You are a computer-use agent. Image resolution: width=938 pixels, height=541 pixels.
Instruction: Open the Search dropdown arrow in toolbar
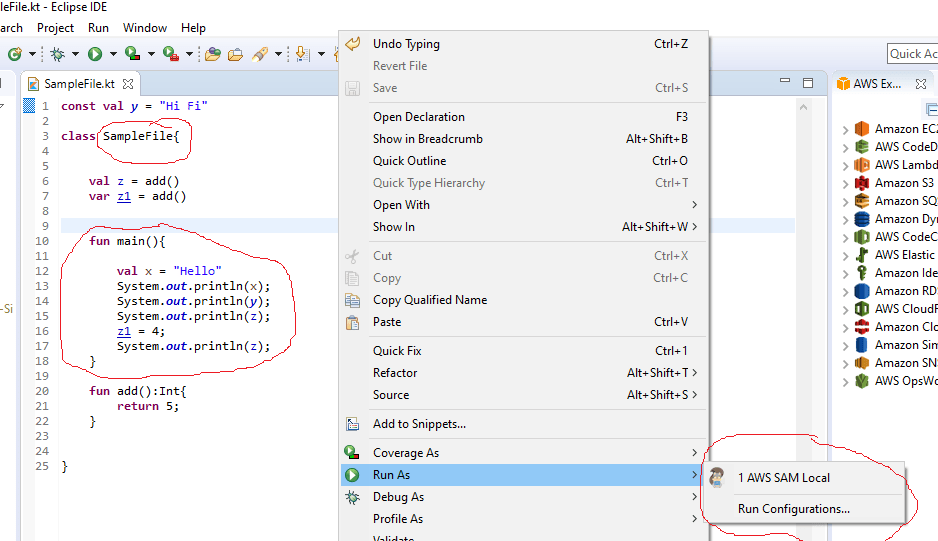pyautogui.click(x=278, y=54)
